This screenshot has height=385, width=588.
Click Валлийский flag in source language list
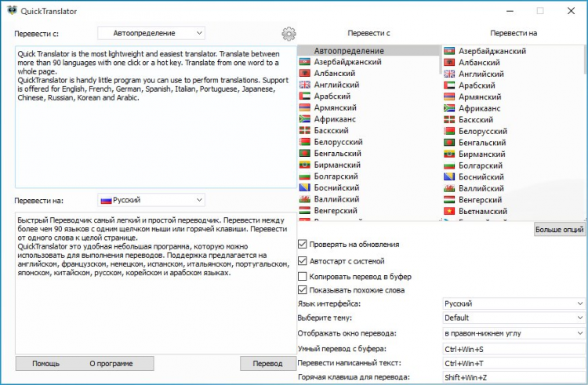coord(304,199)
